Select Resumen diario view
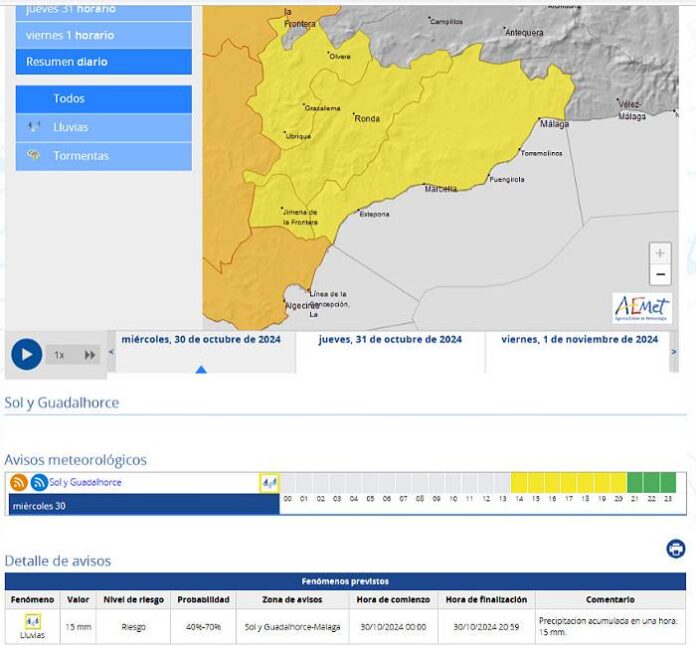Image resolution: width=696 pixels, height=646 pixels. point(103,62)
